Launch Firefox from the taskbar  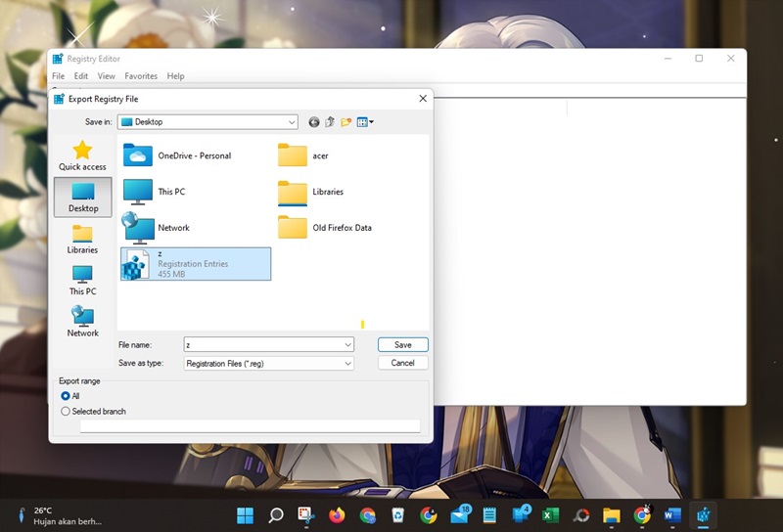click(337, 515)
